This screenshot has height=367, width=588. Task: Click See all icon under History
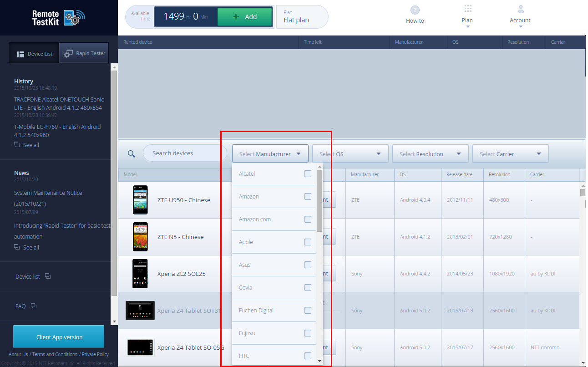click(x=17, y=145)
